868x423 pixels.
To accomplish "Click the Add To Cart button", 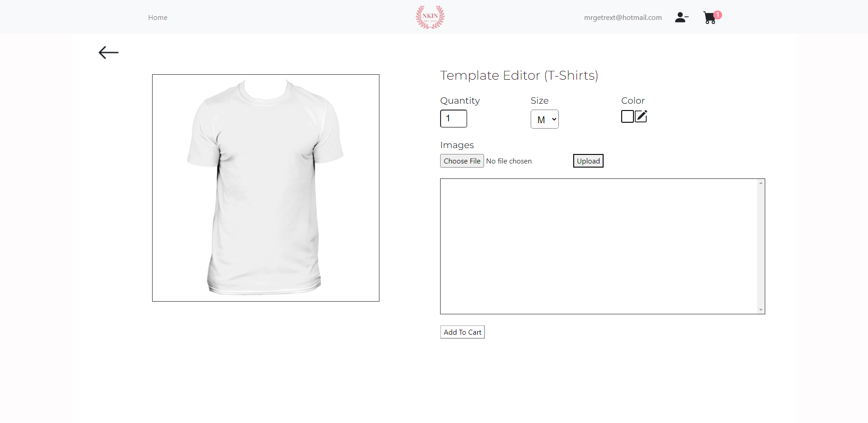I will 462,332.
